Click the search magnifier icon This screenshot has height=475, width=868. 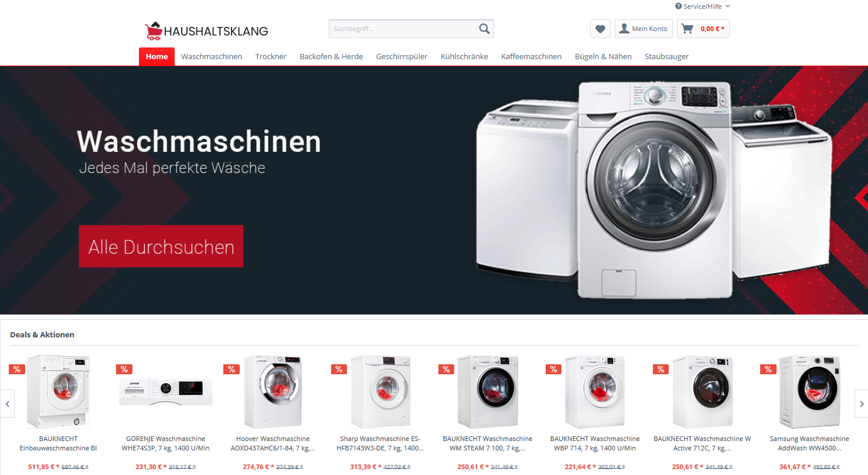[x=484, y=29]
